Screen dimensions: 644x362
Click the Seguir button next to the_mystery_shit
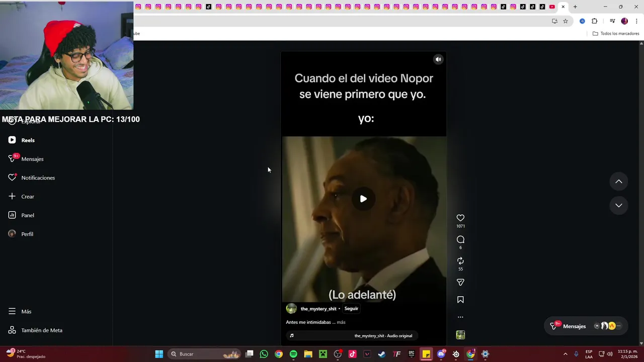[351, 309]
